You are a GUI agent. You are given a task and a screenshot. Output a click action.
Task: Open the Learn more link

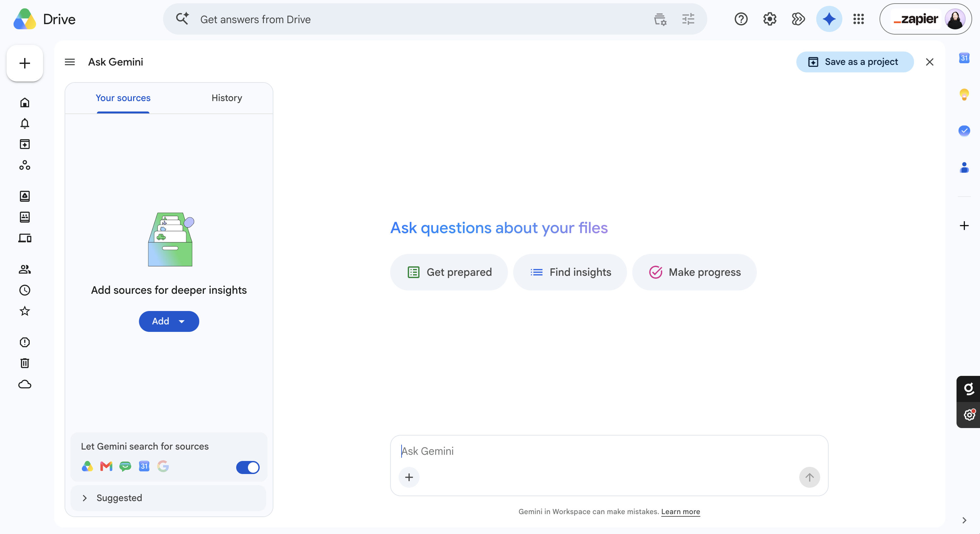pyautogui.click(x=680, y=512)
